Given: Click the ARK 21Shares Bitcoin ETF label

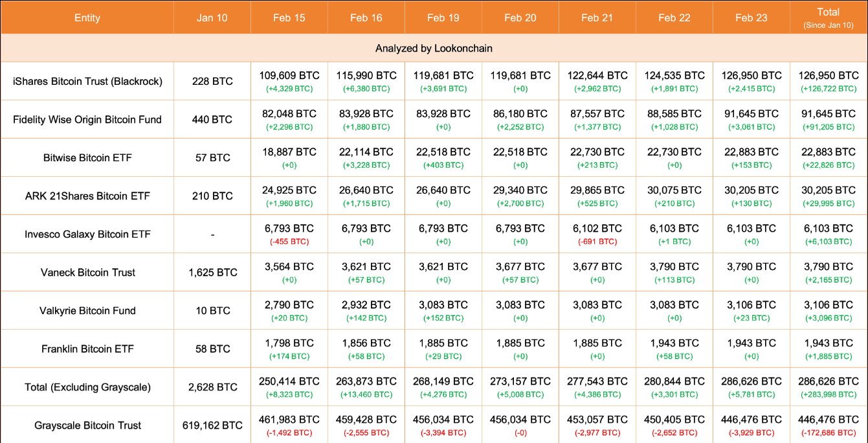Looking at the screenshot, I should point(87,196).
